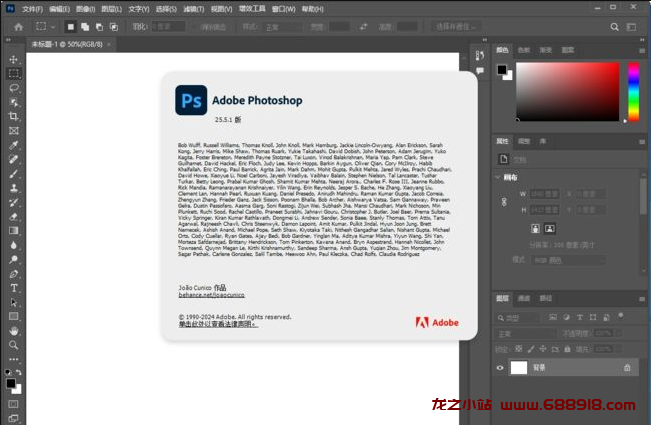Image resolution: width=651 pixels, height=425 pixels.
Task: Toggle type layer filter in Layers panel
Action: (x=580, y=318)
